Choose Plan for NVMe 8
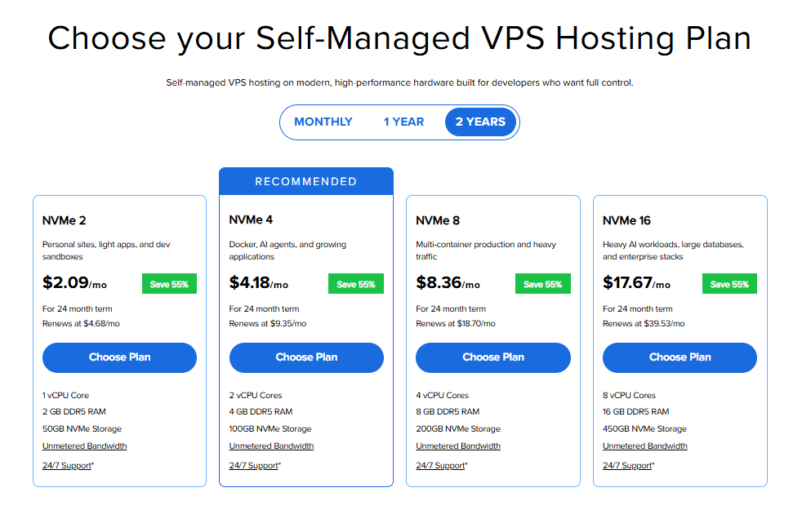 click(493, 357)
